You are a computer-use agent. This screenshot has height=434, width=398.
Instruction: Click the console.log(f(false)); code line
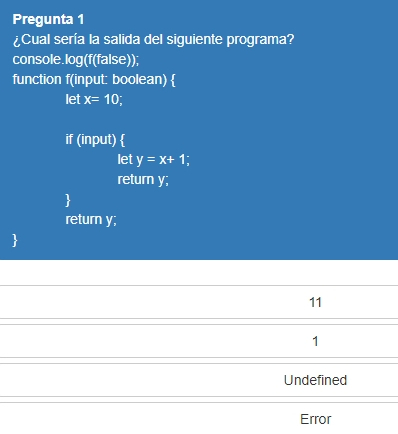coord(76,60)
